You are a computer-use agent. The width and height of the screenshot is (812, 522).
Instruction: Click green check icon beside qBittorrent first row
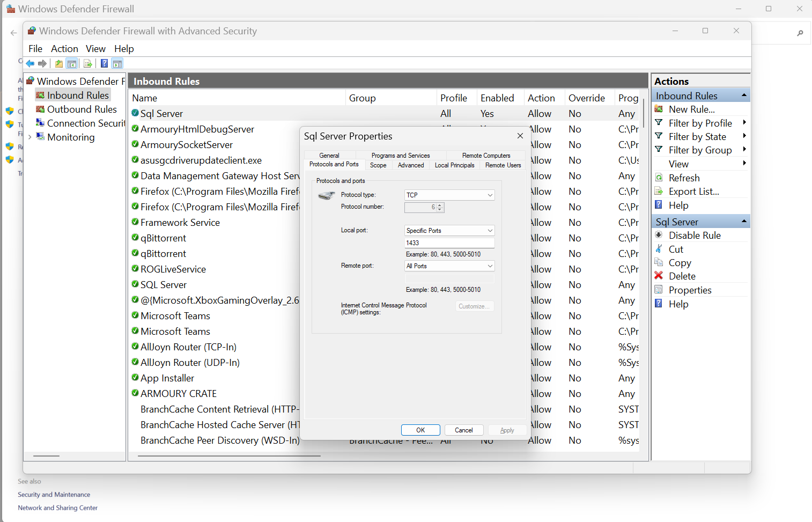pyautogui.click(x=135, y=237)
